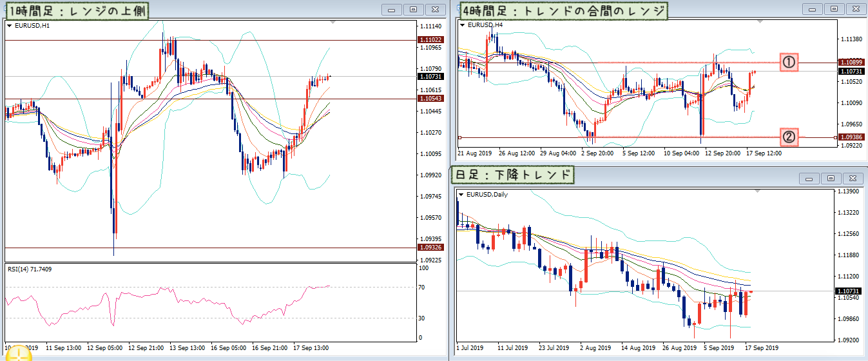Image resolution: width=868 pixels, height=361 pixels.
Task: Click the chart shift marker on H1 chart
Action: pos(333,22)
